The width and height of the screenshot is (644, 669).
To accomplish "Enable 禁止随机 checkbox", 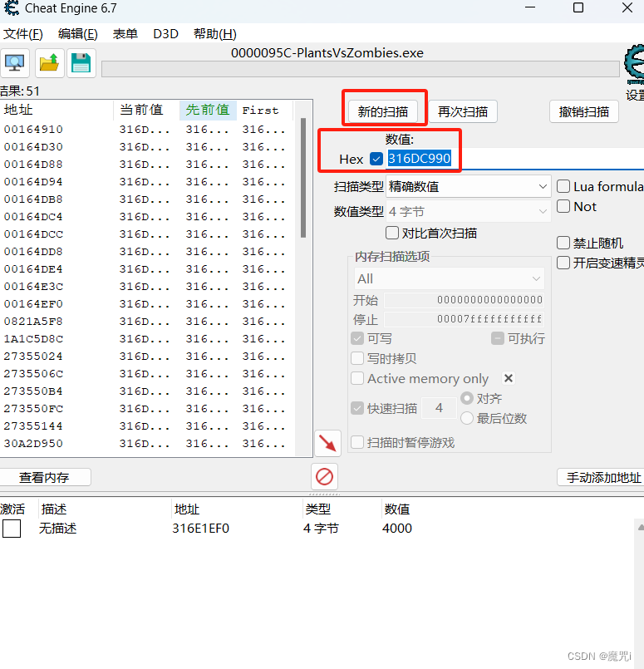I will [x=563, y=243].
